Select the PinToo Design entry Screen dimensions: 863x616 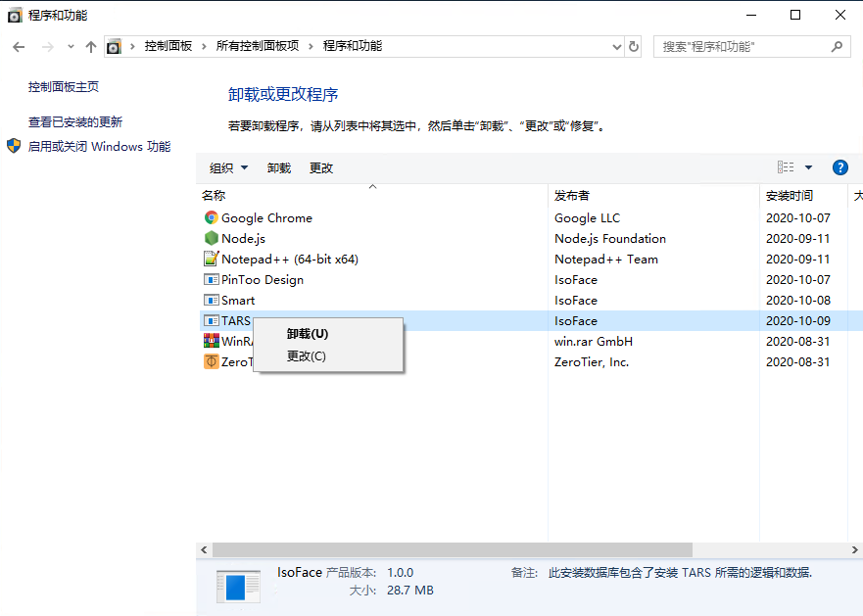click(x=263, y=280)
